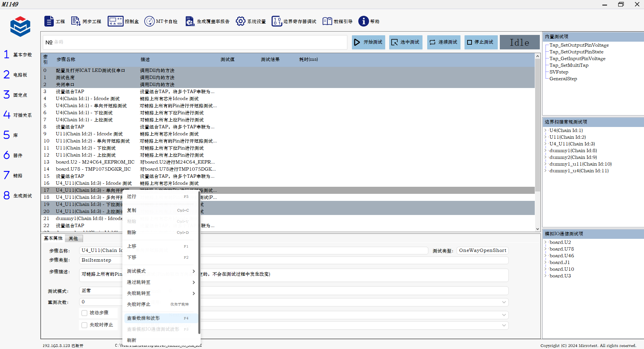Click step list scrollbar down arrow

click(x=537, y=229)
